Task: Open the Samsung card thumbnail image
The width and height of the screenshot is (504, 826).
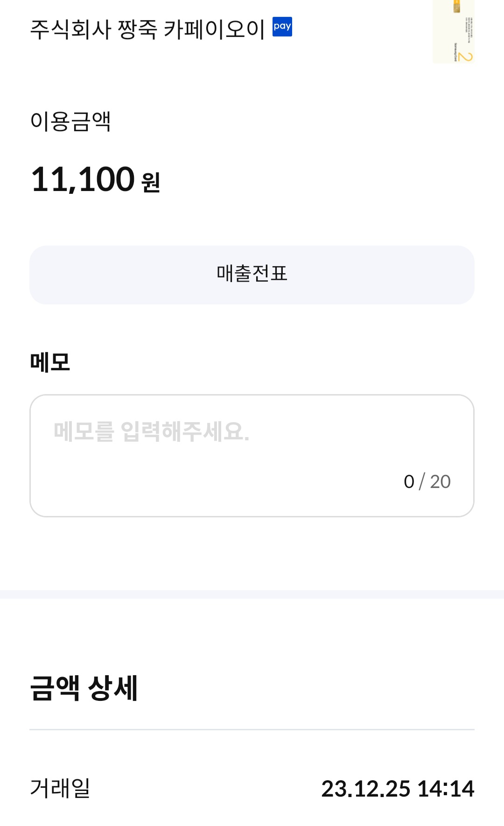Action: (453, 32)
